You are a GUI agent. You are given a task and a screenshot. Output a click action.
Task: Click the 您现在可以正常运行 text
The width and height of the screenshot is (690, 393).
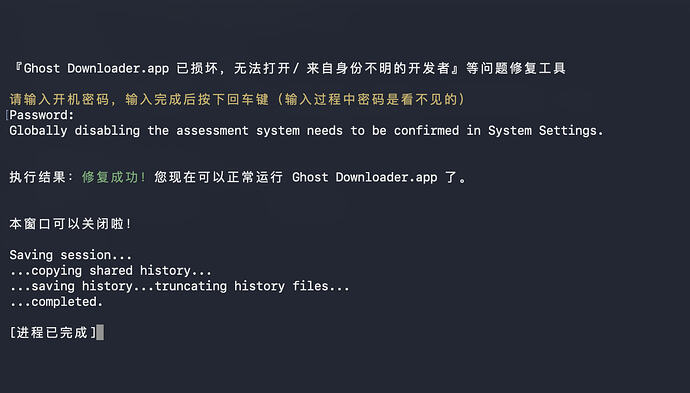[x=218, y=177]
